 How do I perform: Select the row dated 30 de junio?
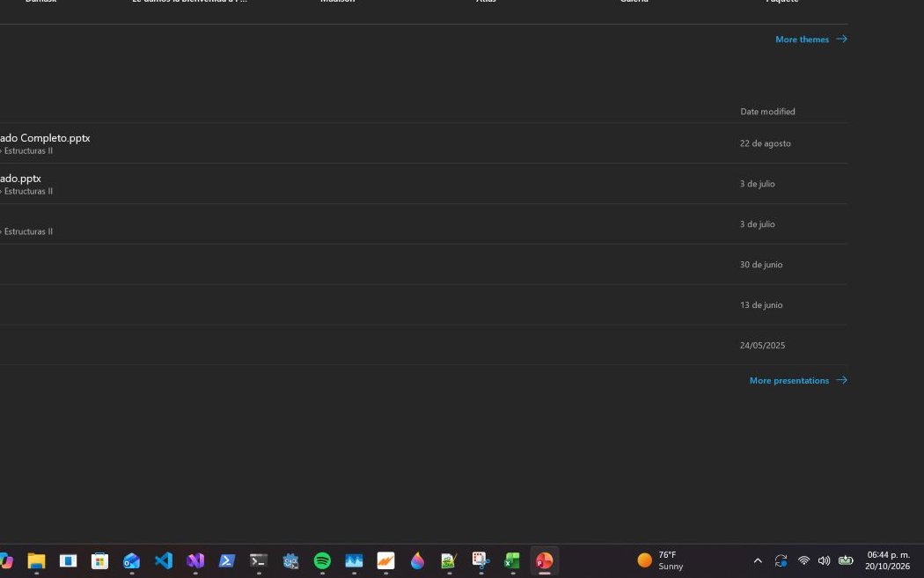pos(423,265)
